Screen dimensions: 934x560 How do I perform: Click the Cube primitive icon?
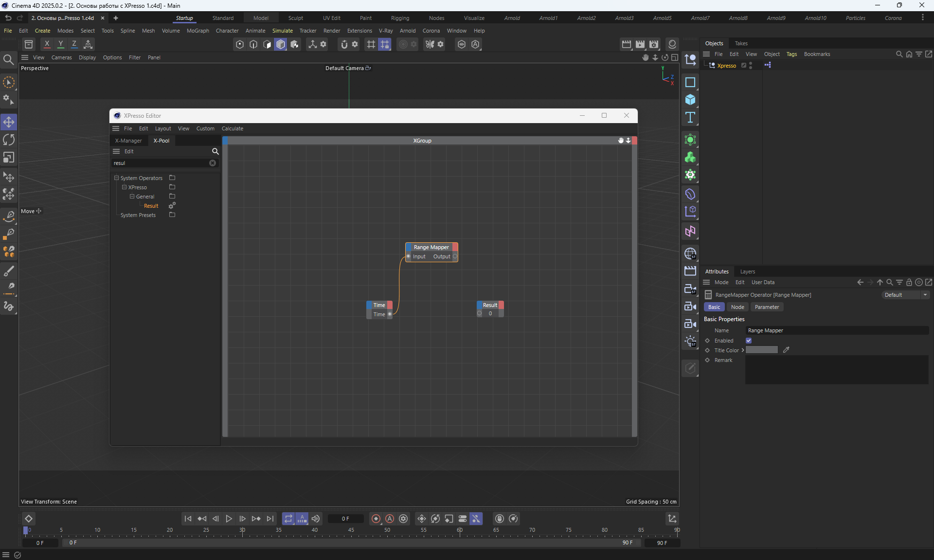coord(690,100)
